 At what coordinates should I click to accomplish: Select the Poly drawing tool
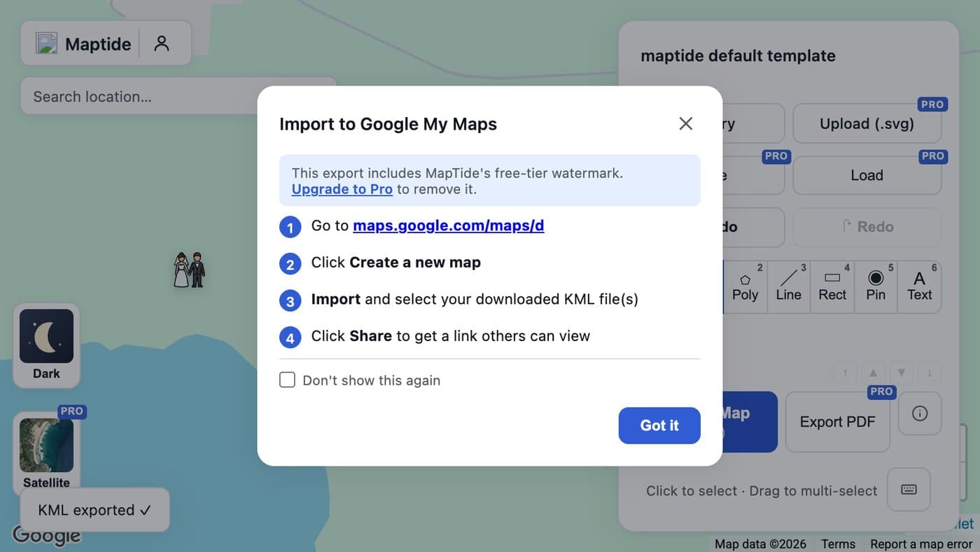tap(745, 287)
